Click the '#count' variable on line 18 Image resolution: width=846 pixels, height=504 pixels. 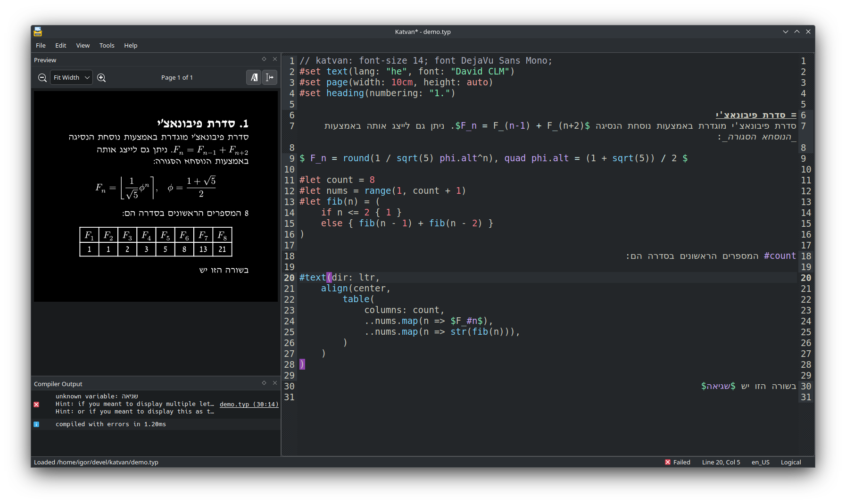[x=780, y=256]
